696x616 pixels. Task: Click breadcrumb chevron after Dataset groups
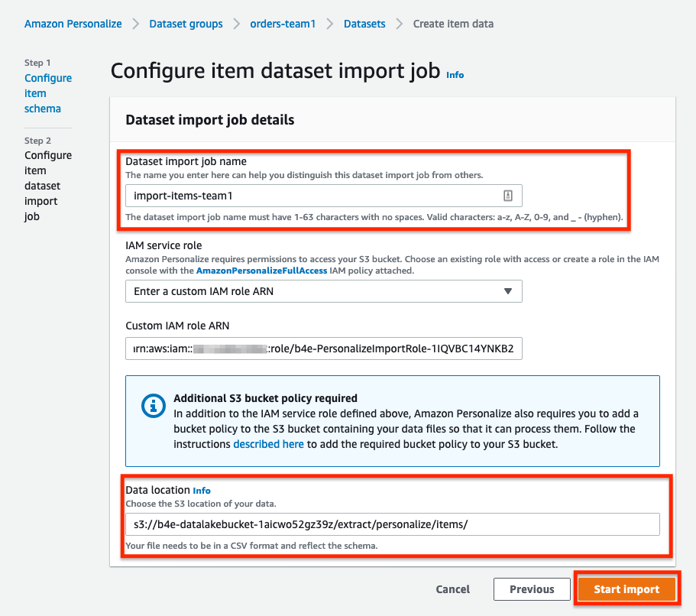[x=237, y=24]
